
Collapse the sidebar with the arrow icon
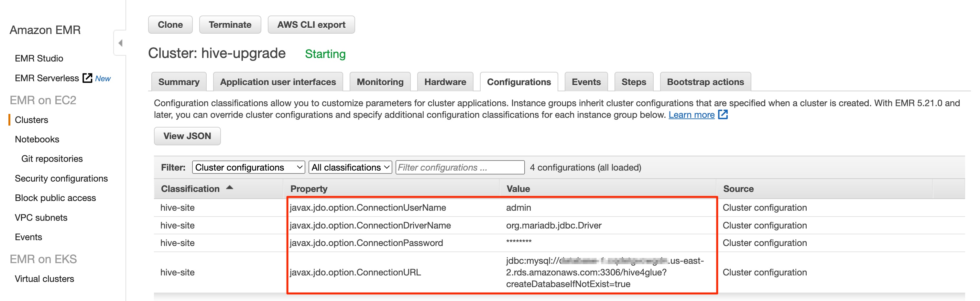click(x=120, y=43)
